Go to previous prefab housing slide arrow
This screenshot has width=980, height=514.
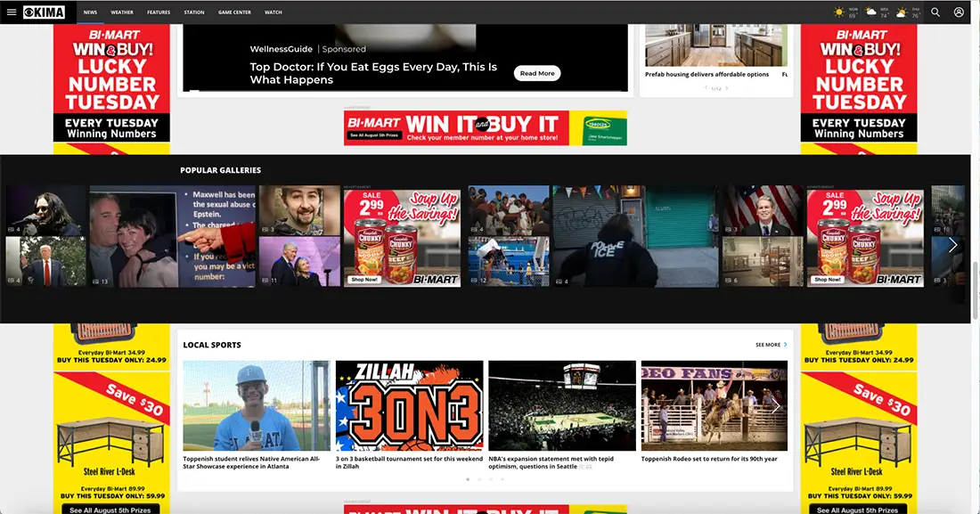tap(706, 88)
